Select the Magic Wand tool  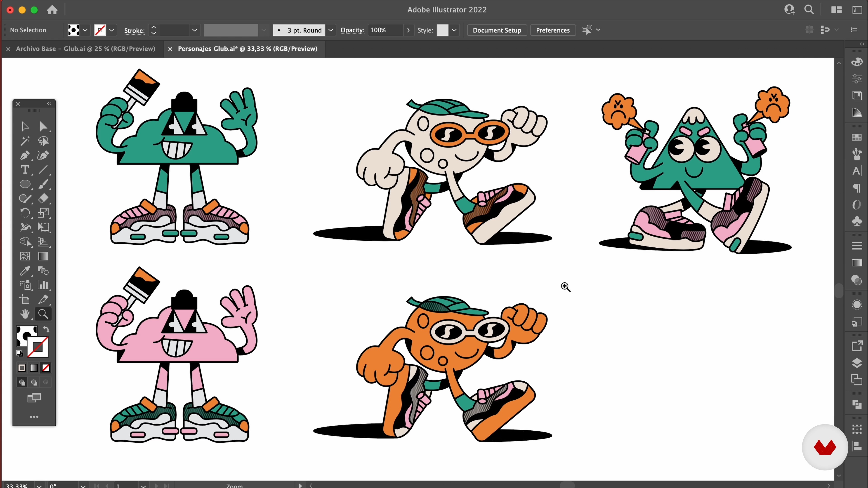pos(25,141)
